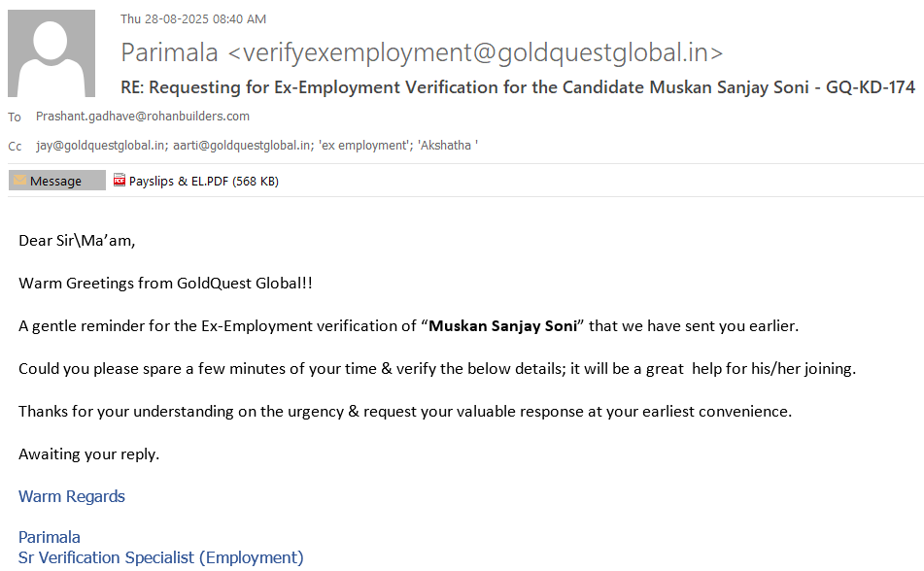Select the 'Akshatha' Cc recipient
This screenshot has height=571, width=924.
click(443, 146)
